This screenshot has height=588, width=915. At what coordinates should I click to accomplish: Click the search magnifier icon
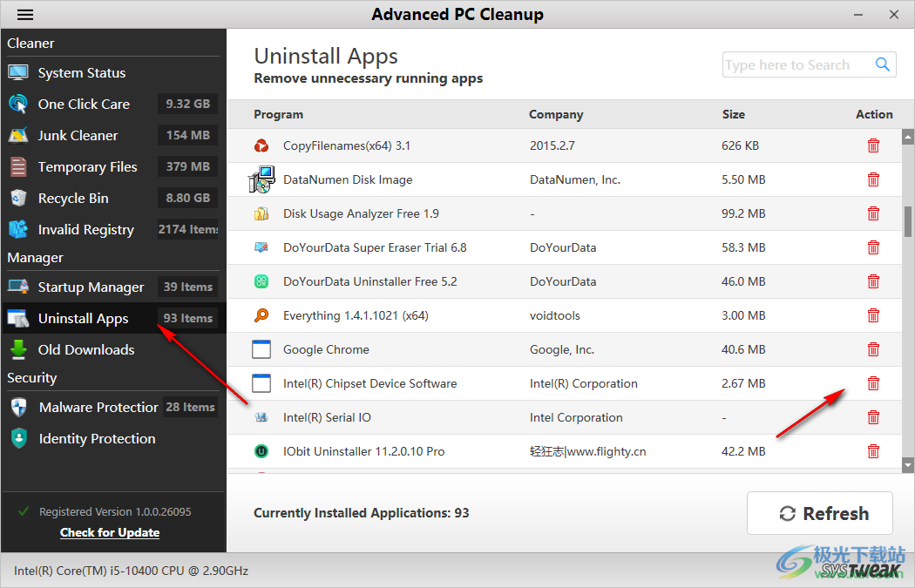(882, 64)
